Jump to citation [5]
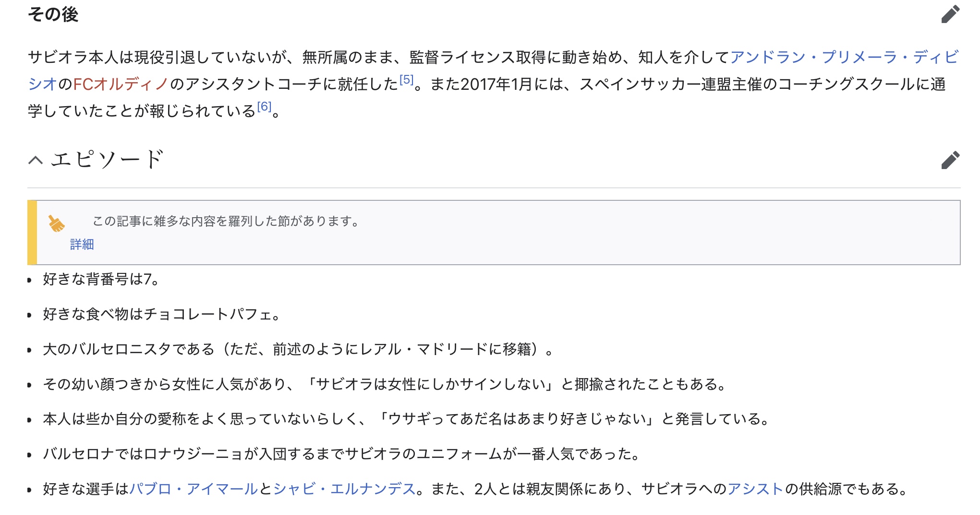 [x=406, y=80]
